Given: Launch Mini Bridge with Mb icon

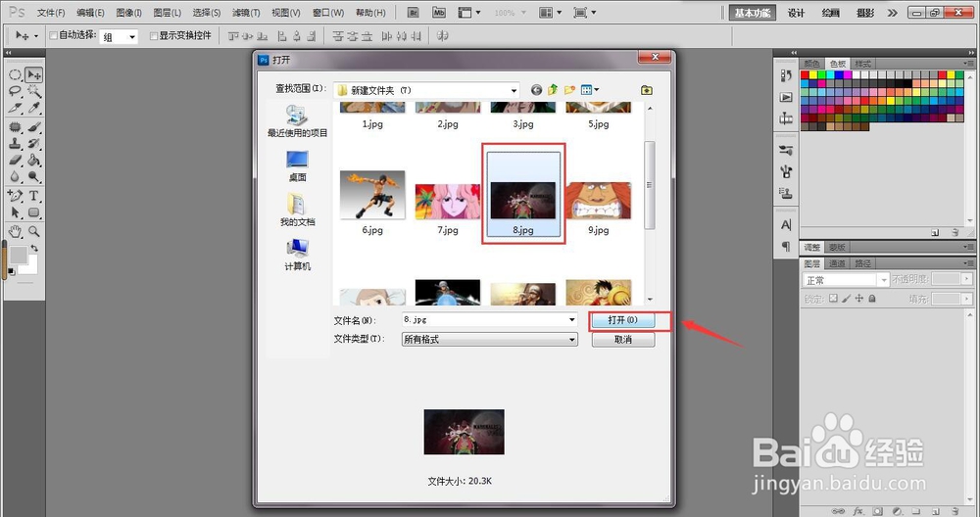Looking at the screenshot, I should [x=439, y=13].
